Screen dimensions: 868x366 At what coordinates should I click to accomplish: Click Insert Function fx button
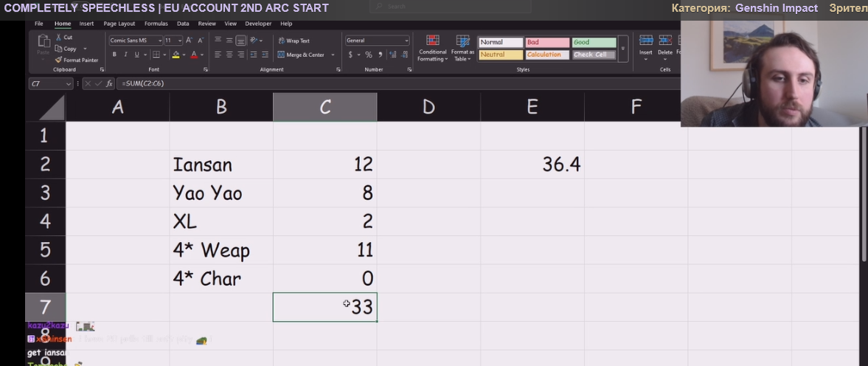click(x=108, y=83)
